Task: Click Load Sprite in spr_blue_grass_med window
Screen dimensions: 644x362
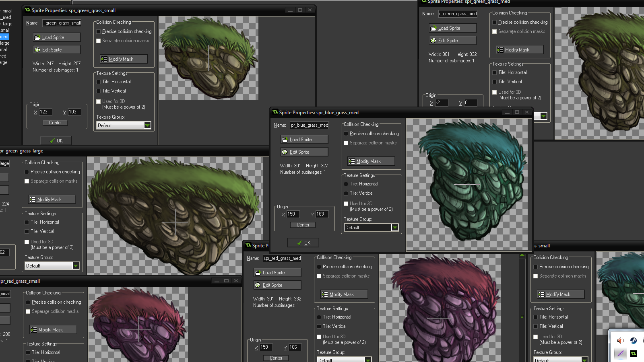Action: pos(304,139)
